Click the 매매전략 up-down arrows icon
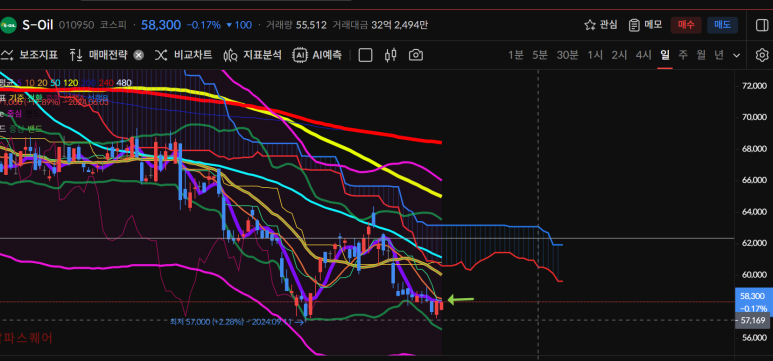 click(75, 55)
